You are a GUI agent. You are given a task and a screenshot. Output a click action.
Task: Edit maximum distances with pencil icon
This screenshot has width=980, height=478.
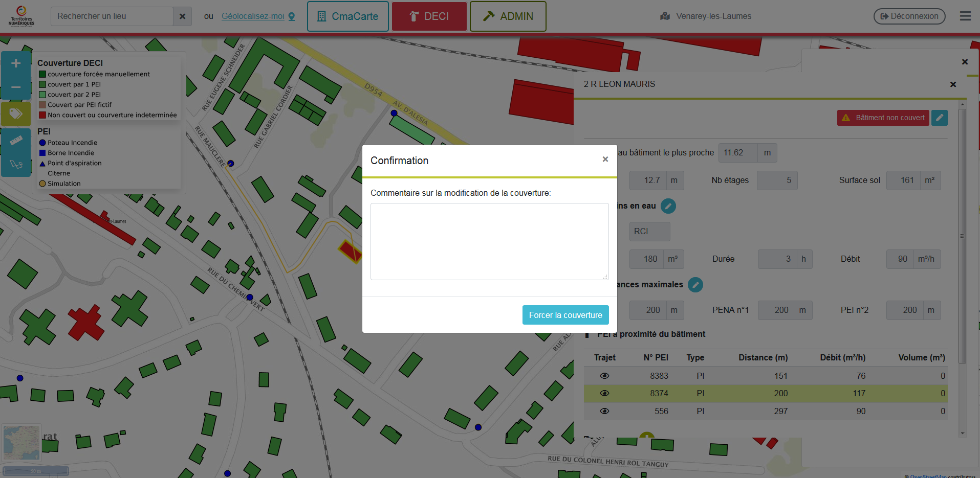click(x=695, y=285)
